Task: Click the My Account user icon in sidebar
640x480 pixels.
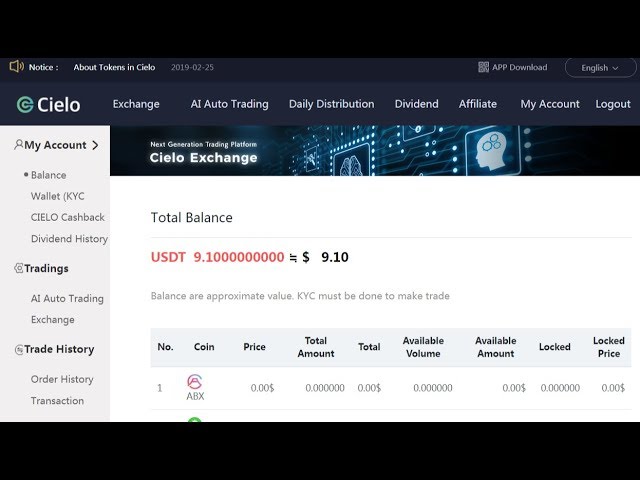Action: pyautogui.click(x=18, y=144)
